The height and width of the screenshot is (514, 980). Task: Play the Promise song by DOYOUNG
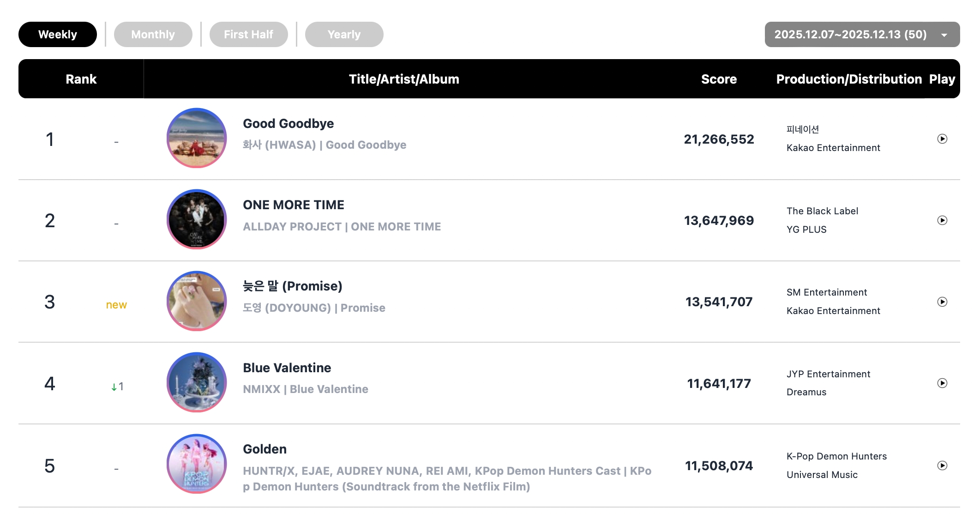point(942,302)
